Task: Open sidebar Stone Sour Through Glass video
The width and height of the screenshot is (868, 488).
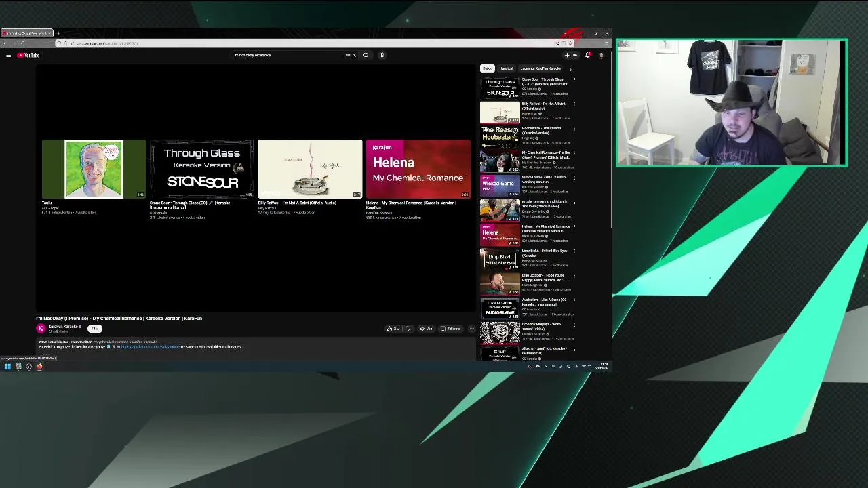Action: 500,88
